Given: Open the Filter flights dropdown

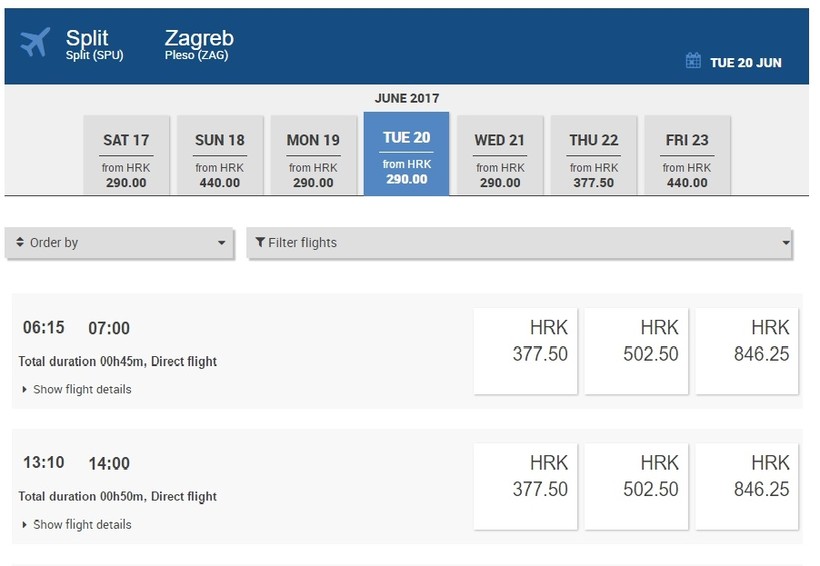Looking at the screenshot, I should pos(521,243).
